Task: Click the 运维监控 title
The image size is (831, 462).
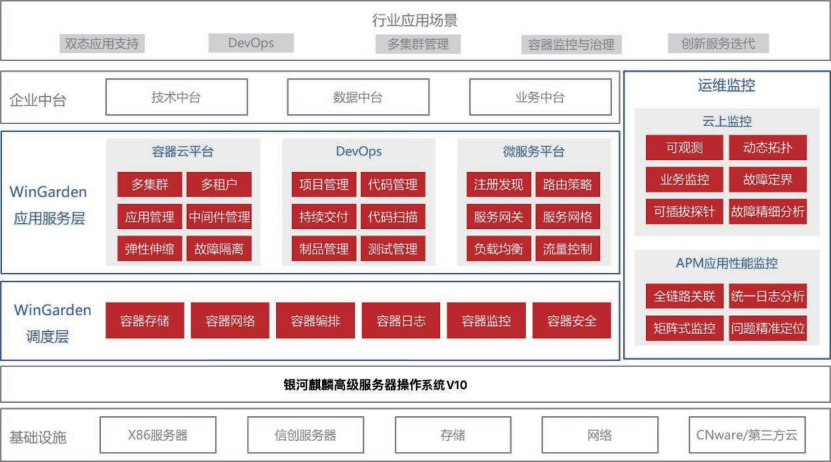Action: (727, 85)
